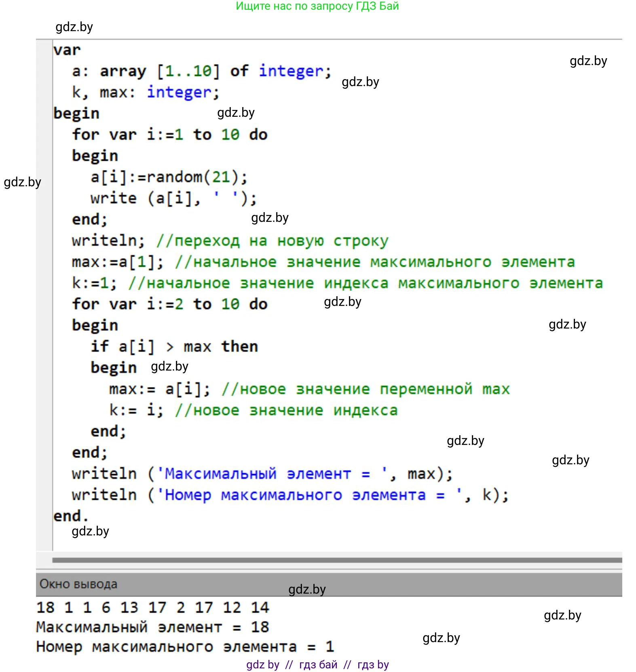Click the writeln 'Номер максимального элемента' code line
The width and height of the screenshot is (636, 672).
click(290, 495)
